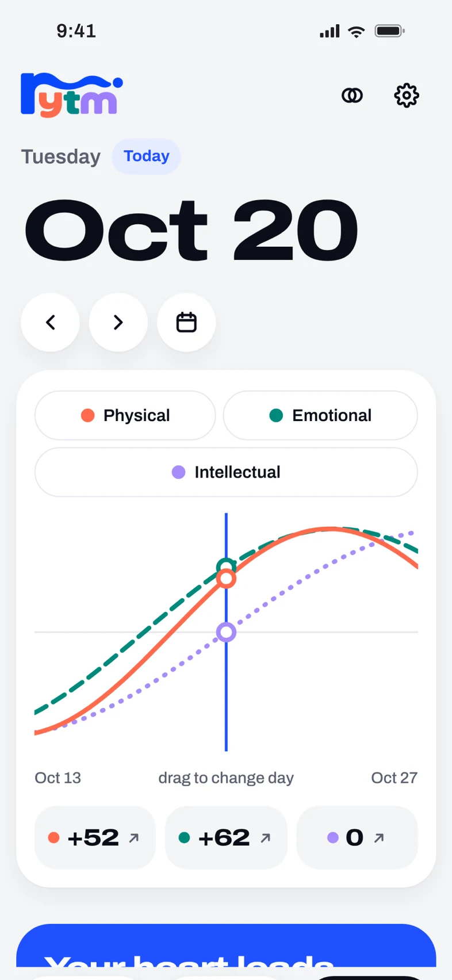Screen dimensions: 452x980
Task: Select the Today badge
Action: (146, 156)
